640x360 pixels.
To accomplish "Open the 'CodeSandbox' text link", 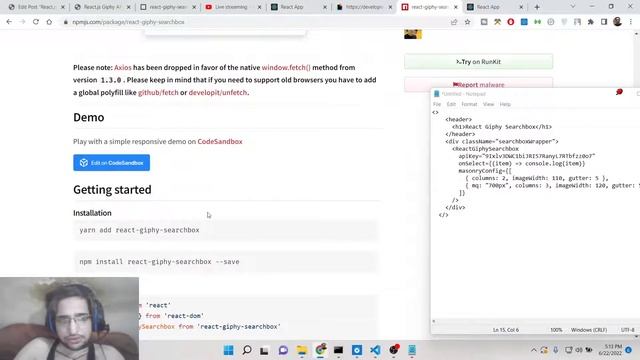I will click(220, 142).
